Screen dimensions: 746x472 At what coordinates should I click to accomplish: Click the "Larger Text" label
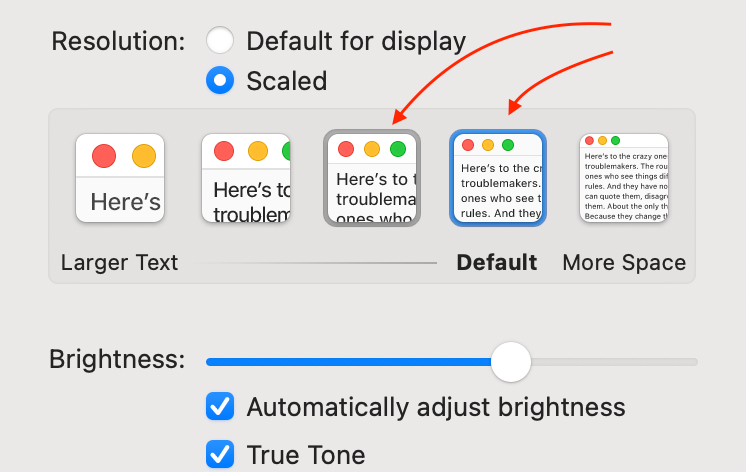(x=119, y=263)
